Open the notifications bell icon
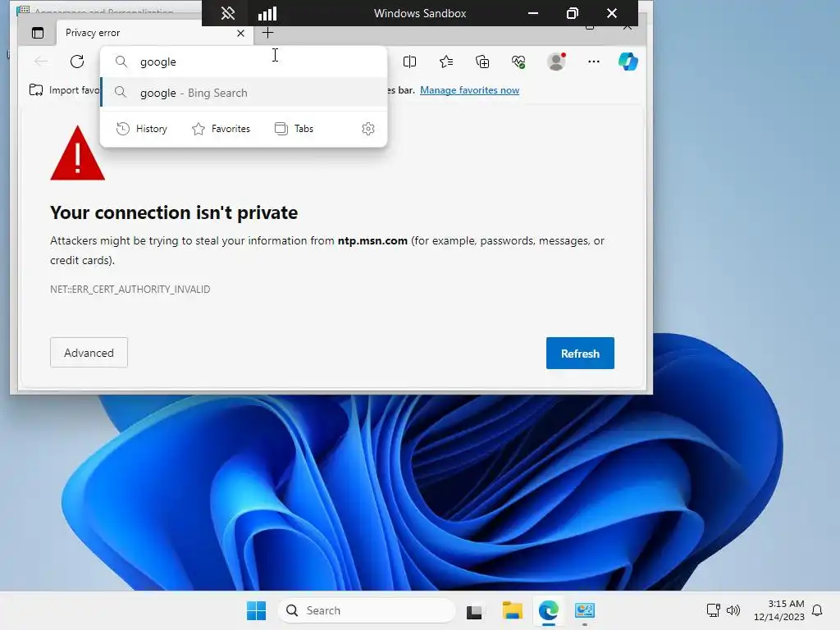Screen dimensions: 840x630 (817, 610)
